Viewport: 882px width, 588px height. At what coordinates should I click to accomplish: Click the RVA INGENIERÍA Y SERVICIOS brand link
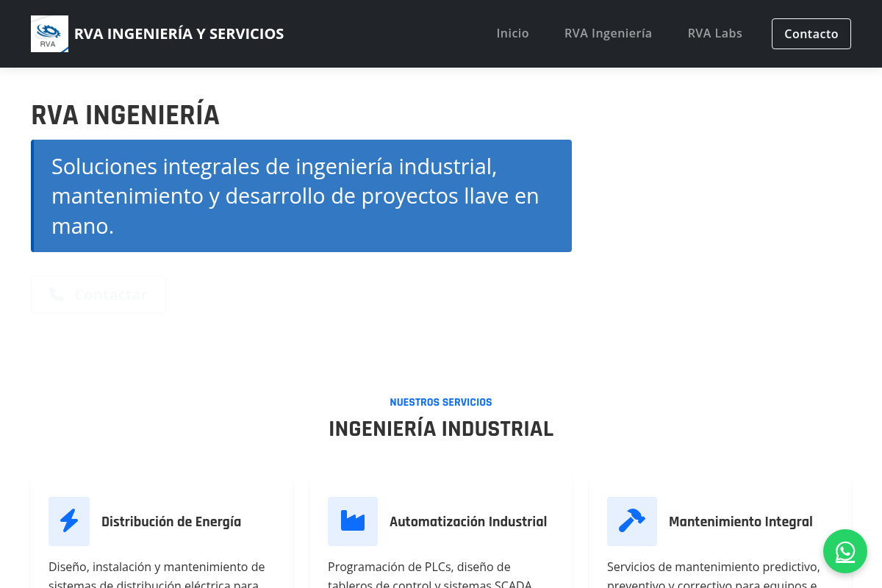coord(179,34)
